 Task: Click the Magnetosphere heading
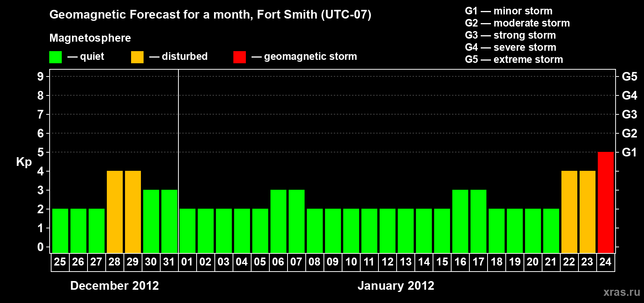point(90,38)
